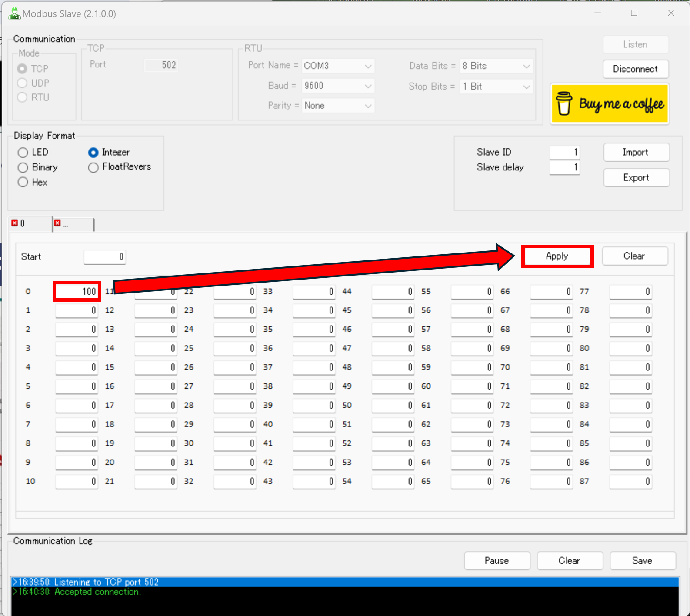Choose the Hex display format option

23,182
